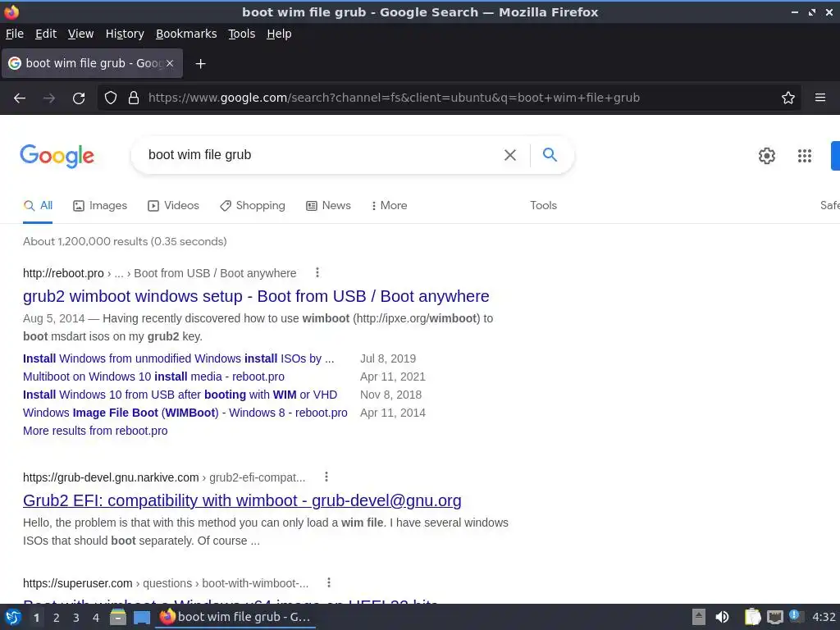This screenshot has height=630, width=840.
Task: Open Google quick settings gear
Action: tap(767, 155)
